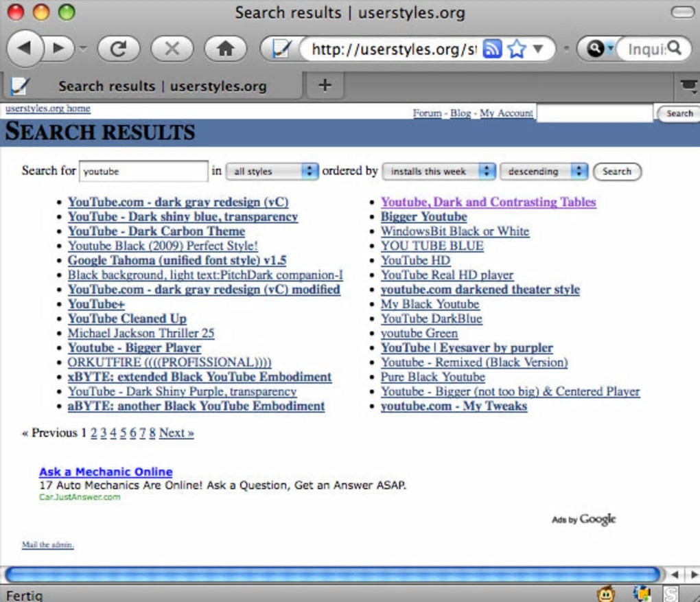This screenshot has height=602, width=700.
Task: Open 'YOU TUBE BLUE' link
Action: point(432,246)
